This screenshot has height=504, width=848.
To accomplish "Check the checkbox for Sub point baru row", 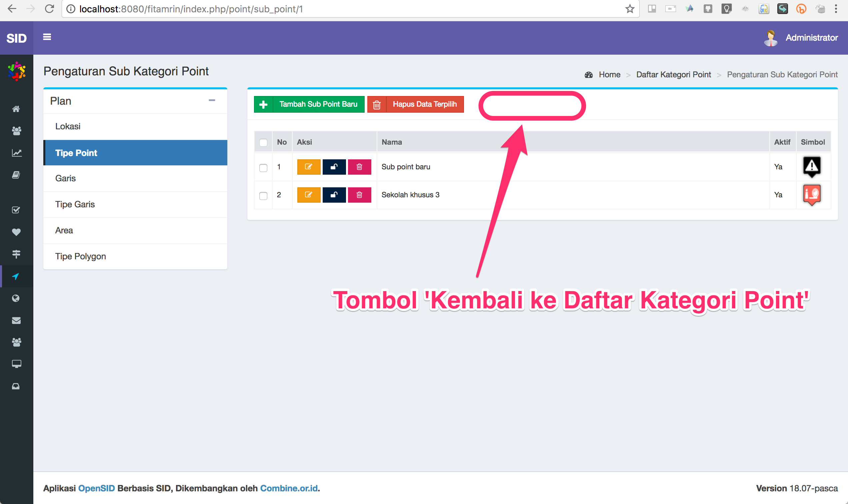I will coord(263,168).
